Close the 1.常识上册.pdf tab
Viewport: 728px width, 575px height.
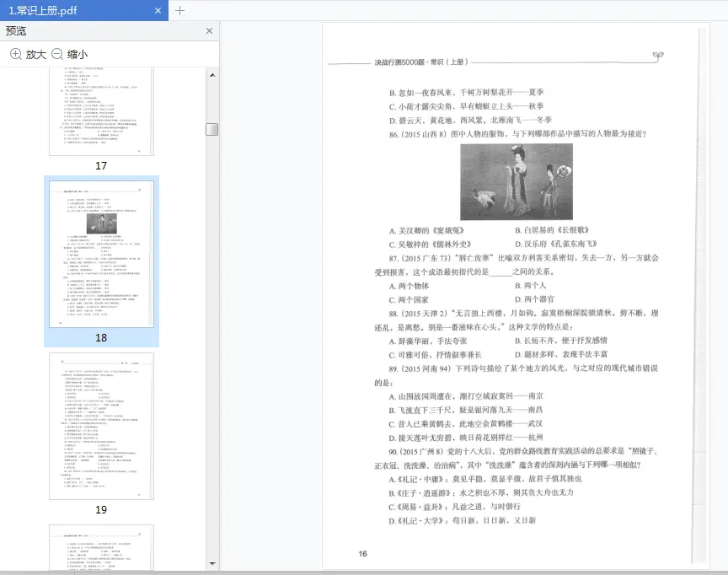coord(158,10)
